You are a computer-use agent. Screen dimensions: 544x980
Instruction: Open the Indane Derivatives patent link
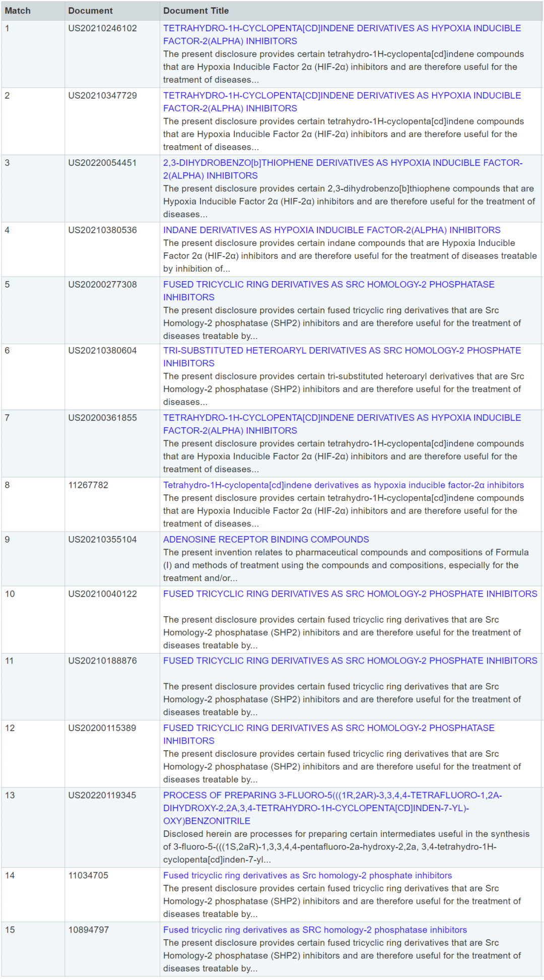click(332, 230)
